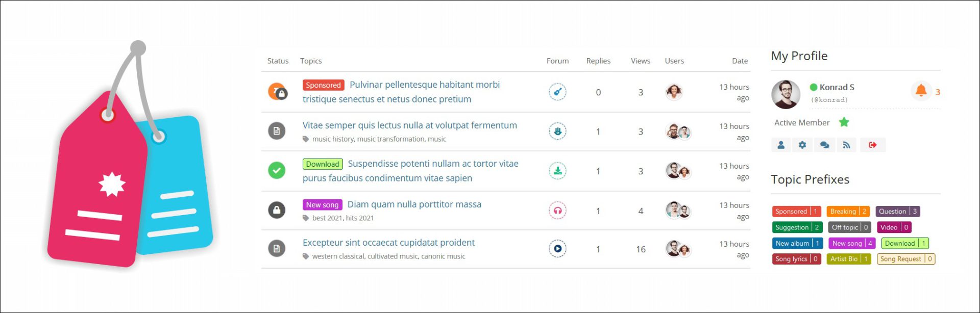Open the messages chat bubbles icon
Viewport: 980px width, 313px height.
[x=824, y=145]
